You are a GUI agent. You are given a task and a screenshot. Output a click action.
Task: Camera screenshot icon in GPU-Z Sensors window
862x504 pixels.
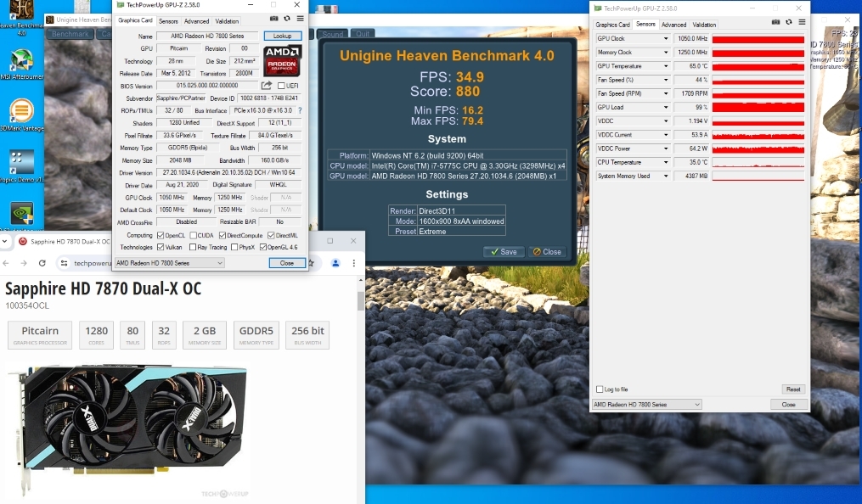click(x=775, y=22)
